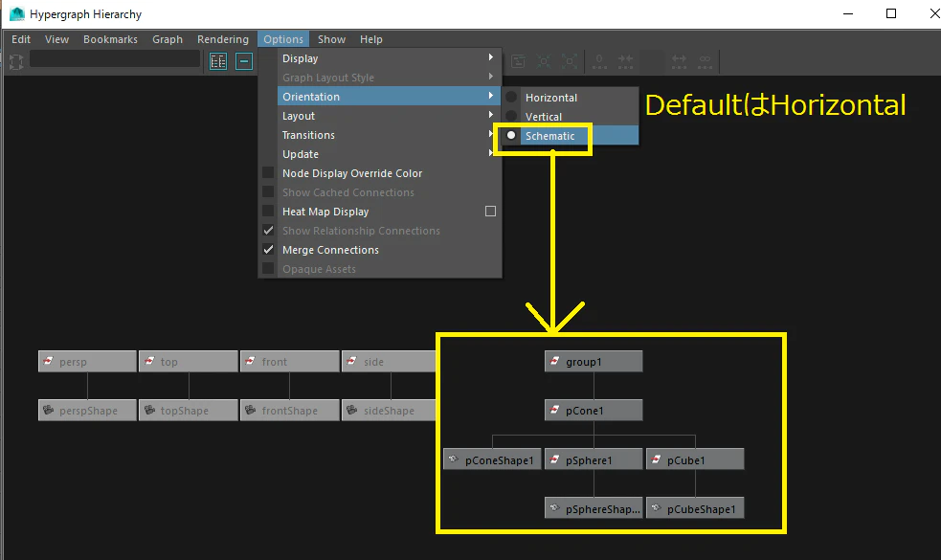Click the transform icon on the persp node

49,361
